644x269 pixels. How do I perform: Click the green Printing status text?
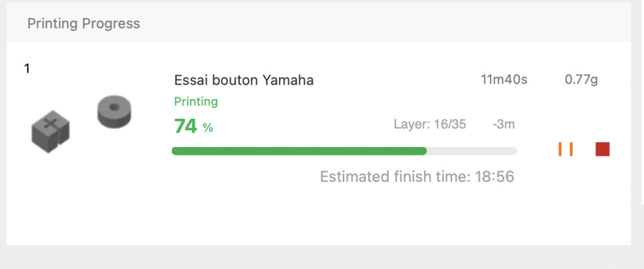point(196,102)
